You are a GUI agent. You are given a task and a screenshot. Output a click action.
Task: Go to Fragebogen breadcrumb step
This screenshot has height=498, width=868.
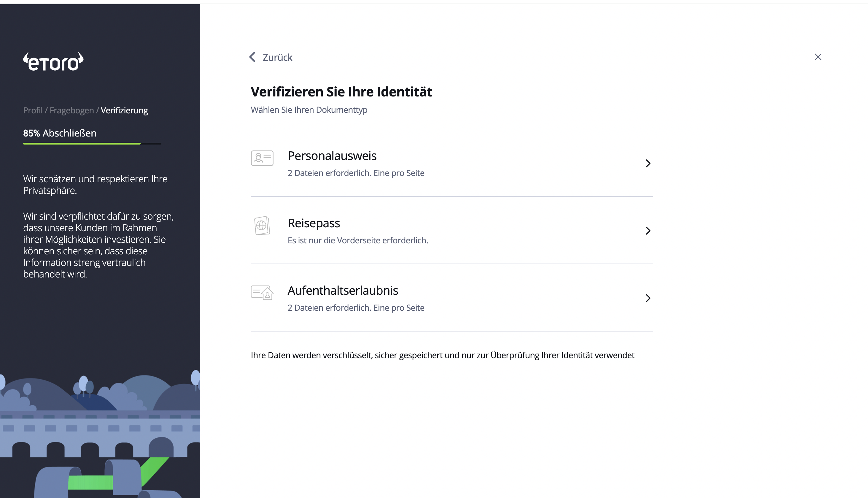[71, 110]
